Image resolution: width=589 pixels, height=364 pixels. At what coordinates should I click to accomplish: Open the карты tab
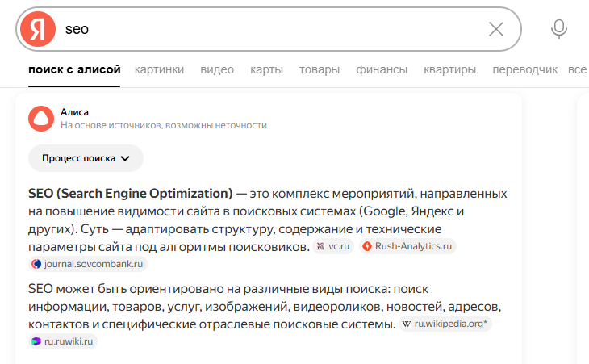click(266, 69)
